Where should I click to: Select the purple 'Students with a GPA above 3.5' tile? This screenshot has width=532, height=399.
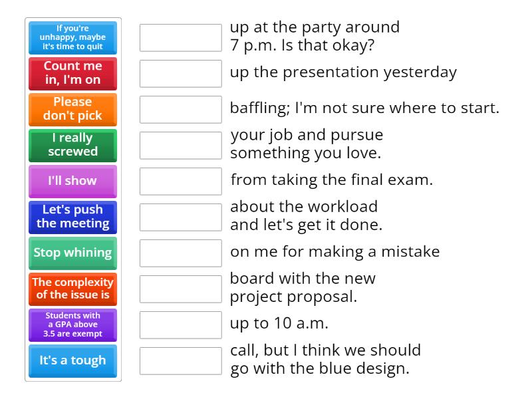[x=72, y=325]
